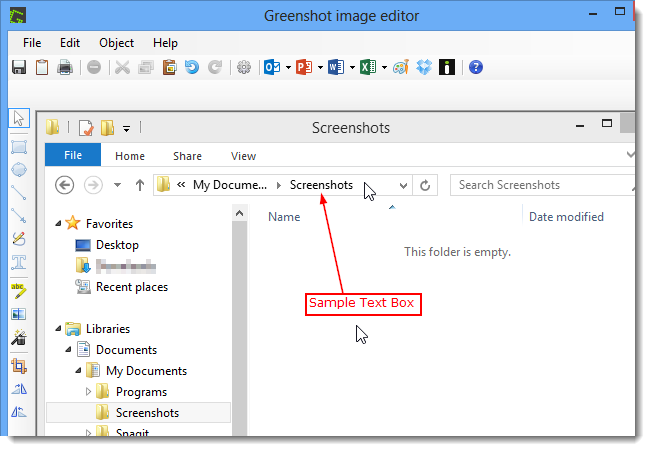
Task: Switch to View tab in Screenshots window
Action: [243, 156]
